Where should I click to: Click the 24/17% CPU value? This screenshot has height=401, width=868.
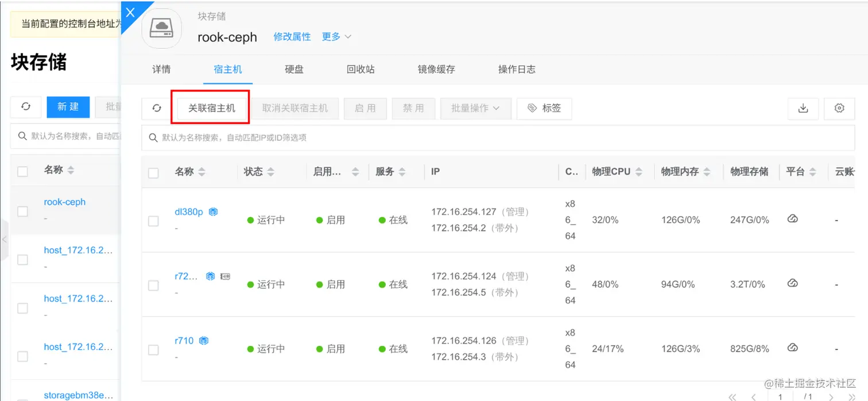point(608,349)
